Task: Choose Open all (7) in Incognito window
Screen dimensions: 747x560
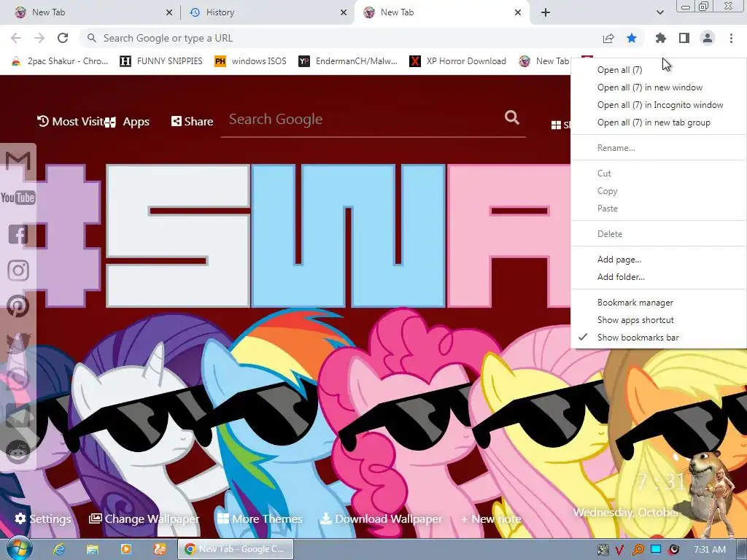Action: [x=659, y=105]
